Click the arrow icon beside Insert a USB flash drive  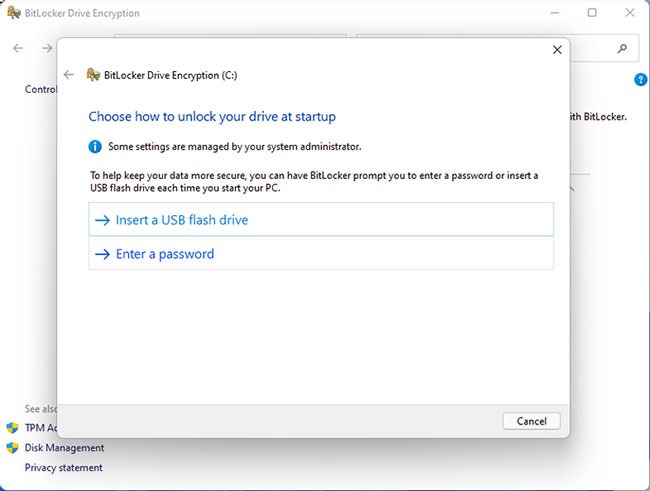tap(102, 220)
